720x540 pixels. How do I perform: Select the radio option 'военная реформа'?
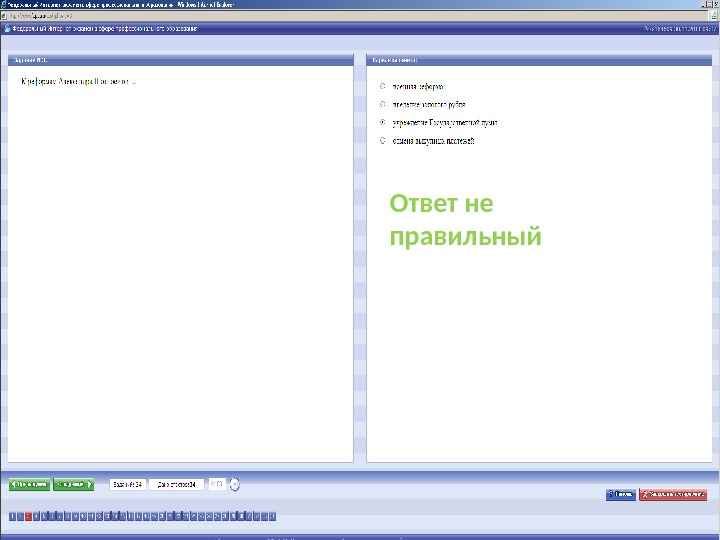[x=382, y=86]
